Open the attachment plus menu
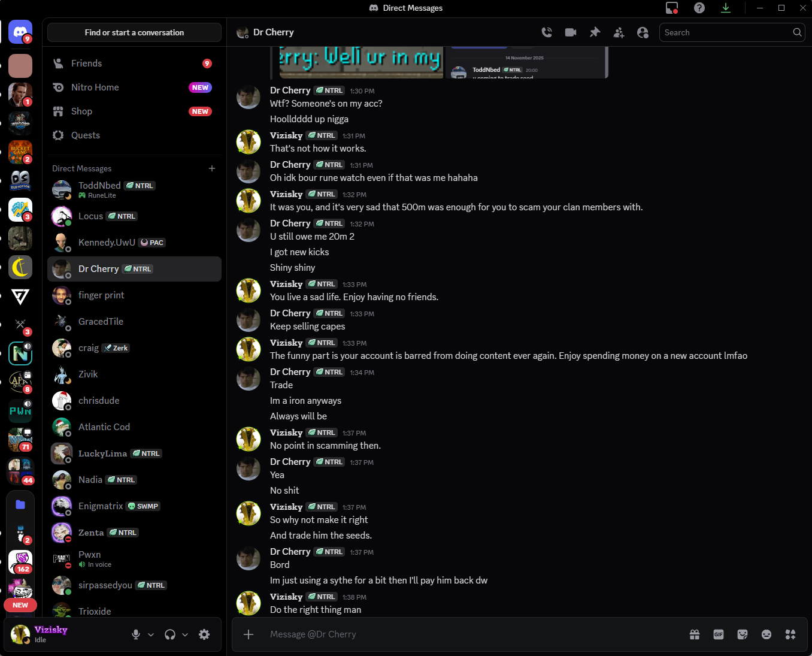The height and width of the screenshot is (656, 812). coord(249,634)
